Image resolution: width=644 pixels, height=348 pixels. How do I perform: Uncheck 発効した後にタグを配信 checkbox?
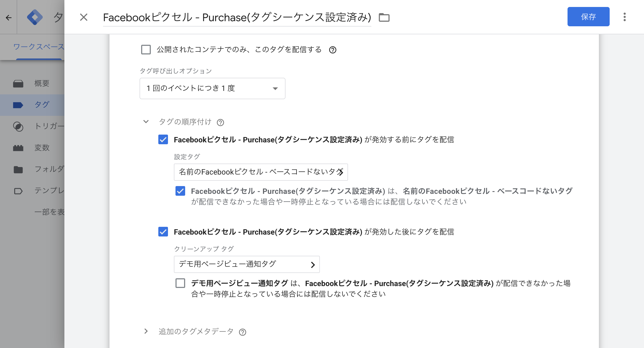[163, 232]
